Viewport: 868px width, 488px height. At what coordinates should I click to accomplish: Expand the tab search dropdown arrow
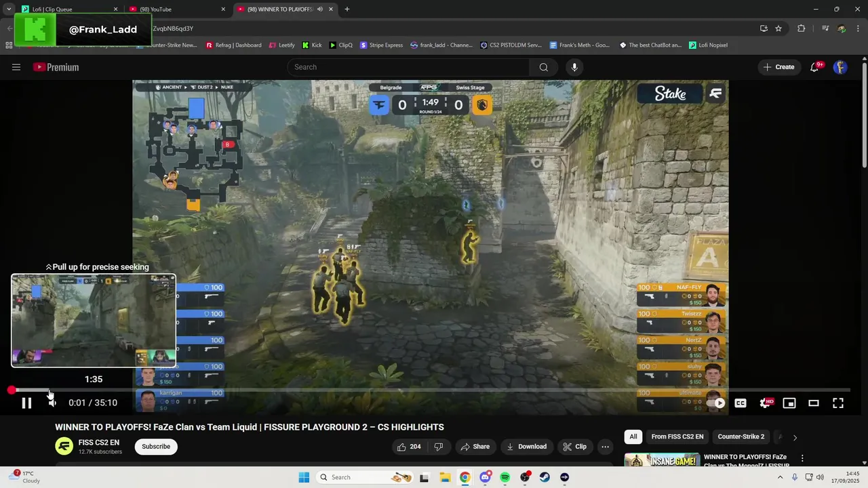tap(9, 9)
